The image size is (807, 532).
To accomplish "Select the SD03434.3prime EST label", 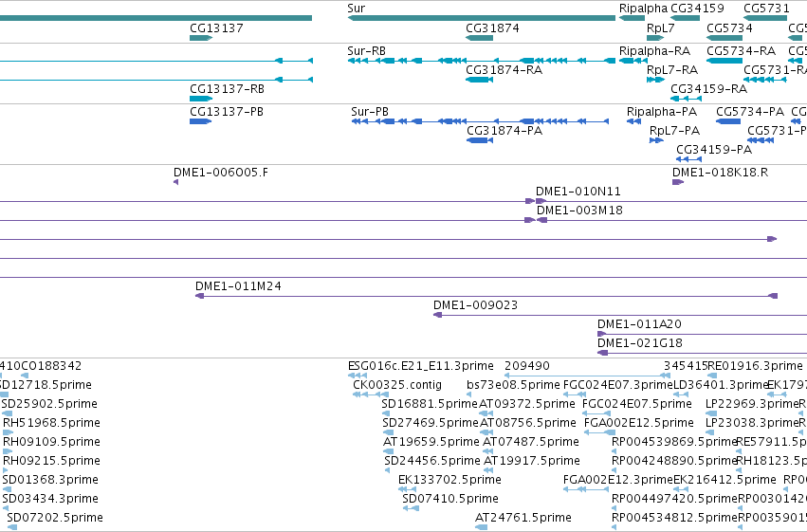I will click(x=50, y=498).
